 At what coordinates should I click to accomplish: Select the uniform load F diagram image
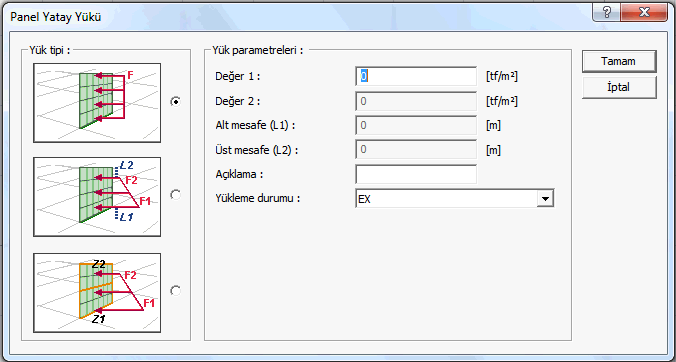coord(97,103)
